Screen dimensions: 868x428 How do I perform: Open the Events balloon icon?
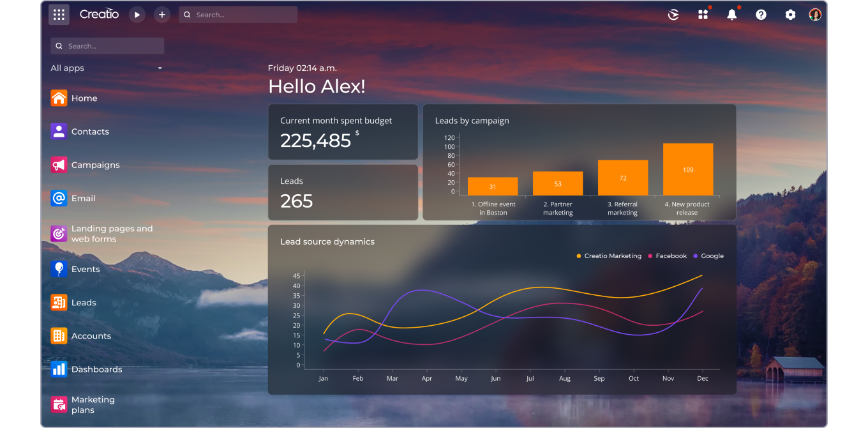point(59,269)
